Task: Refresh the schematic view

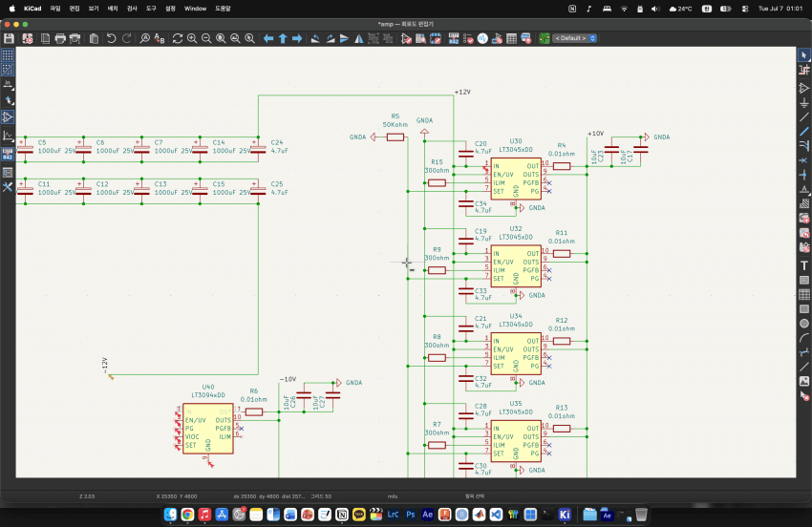Action: pos(178,38)
